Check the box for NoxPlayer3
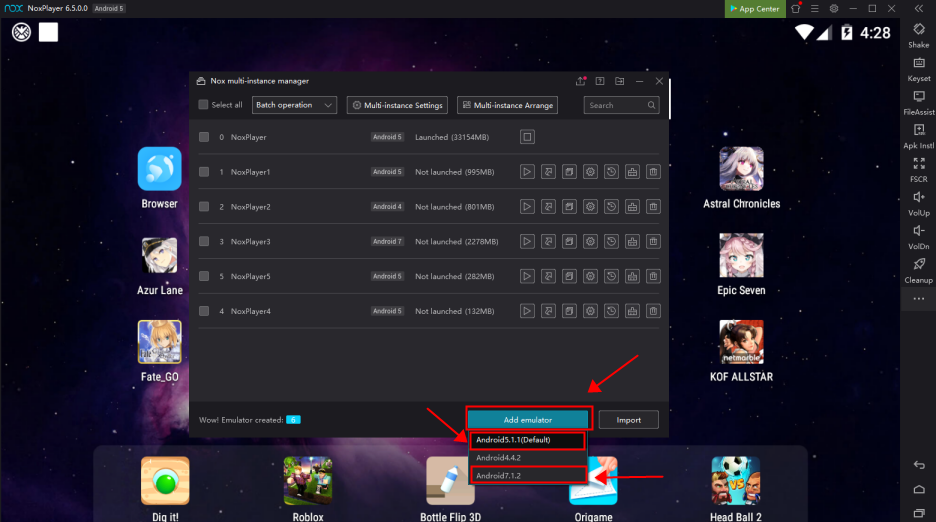Viewport: 936px width, 522px height. [x=204, y=241]
